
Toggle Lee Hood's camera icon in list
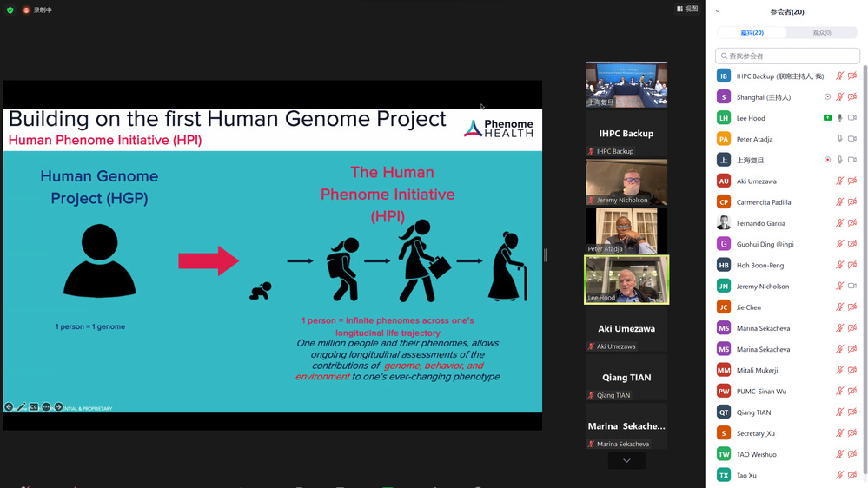[851, 118]
